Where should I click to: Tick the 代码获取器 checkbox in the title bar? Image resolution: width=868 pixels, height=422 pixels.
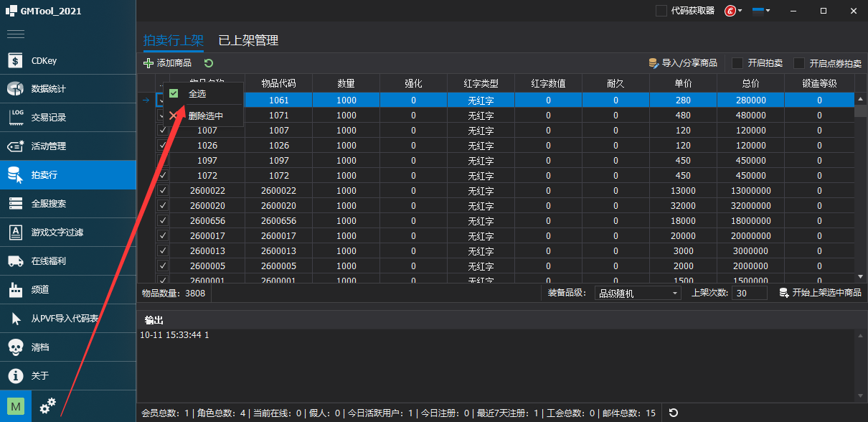(x=661, y=11)
